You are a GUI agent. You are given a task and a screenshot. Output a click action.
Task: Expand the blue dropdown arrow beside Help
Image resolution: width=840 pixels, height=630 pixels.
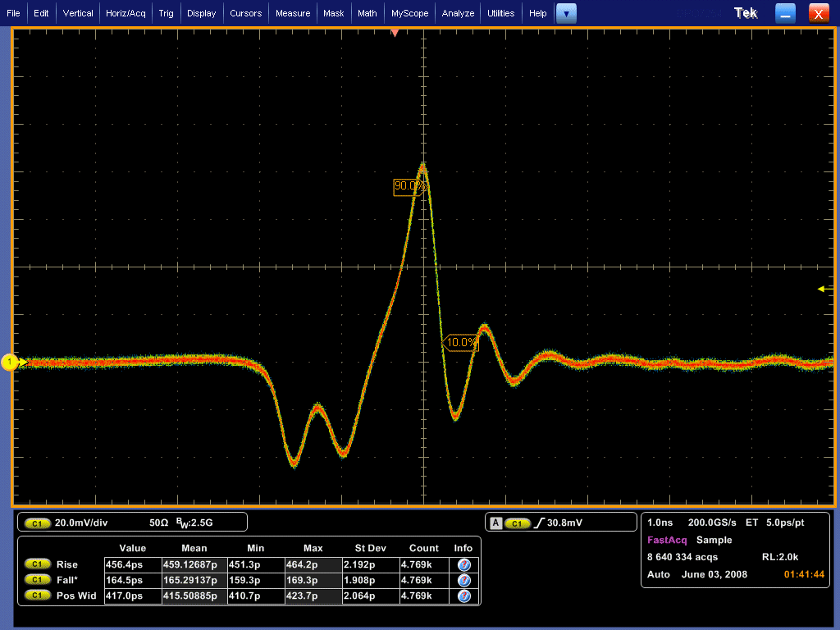(x=566, y=13)
